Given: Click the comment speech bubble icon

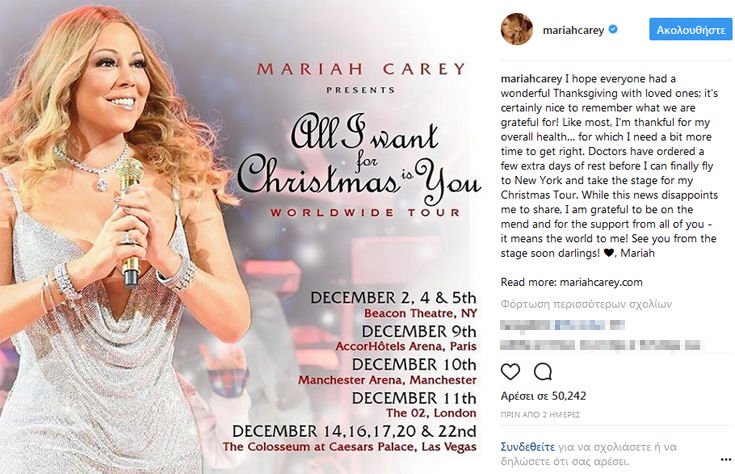Looking at the screenshot, I should click(543, 372).
